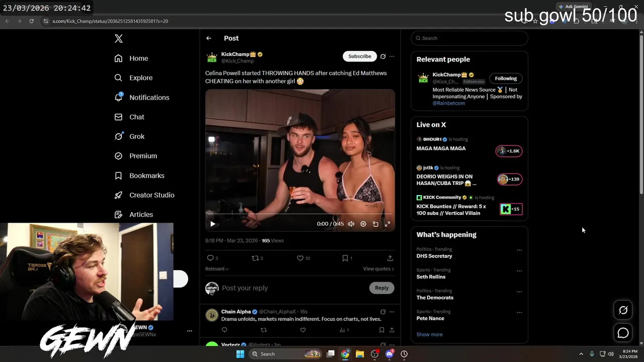The width and height of the screenshot is (644, 362).
Task: Bookmark the KickChamp post
Action: [345, 258]
